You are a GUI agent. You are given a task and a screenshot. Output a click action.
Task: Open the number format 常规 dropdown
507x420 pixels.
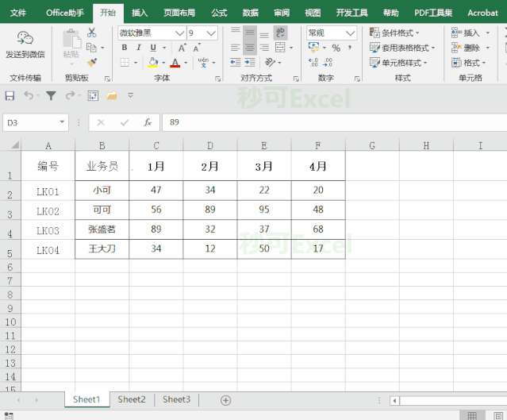click(350, 33)
